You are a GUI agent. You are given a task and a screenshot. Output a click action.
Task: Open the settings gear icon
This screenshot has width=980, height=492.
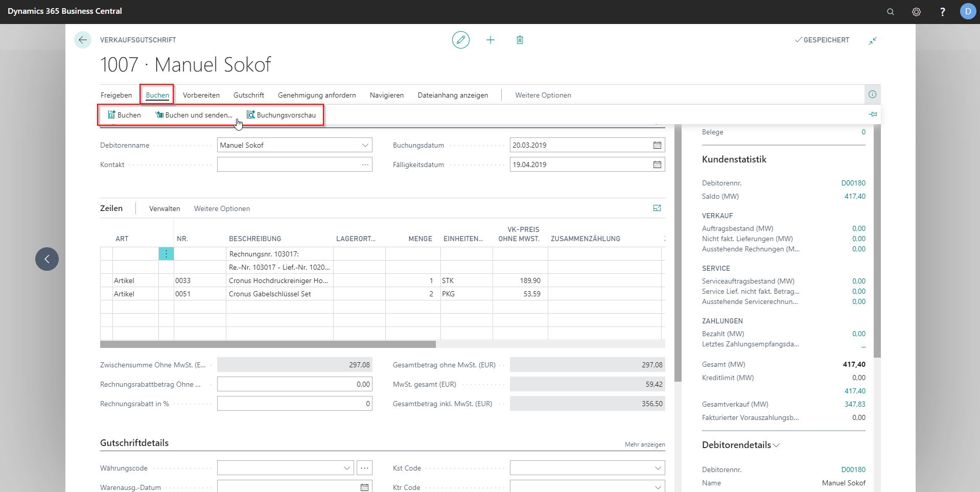pos(917,12)
